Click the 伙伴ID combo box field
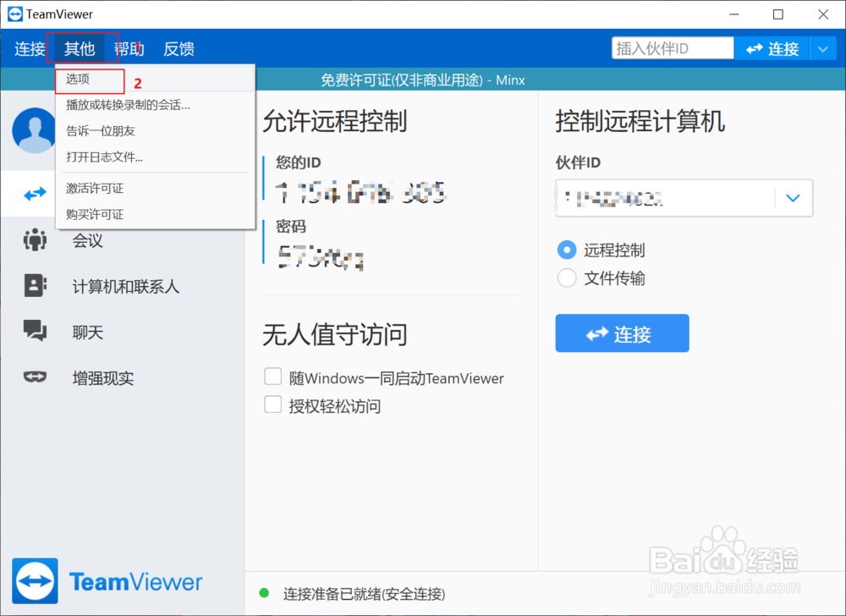The height and width of the screenshot is (616, 846). tap(684, 198)
